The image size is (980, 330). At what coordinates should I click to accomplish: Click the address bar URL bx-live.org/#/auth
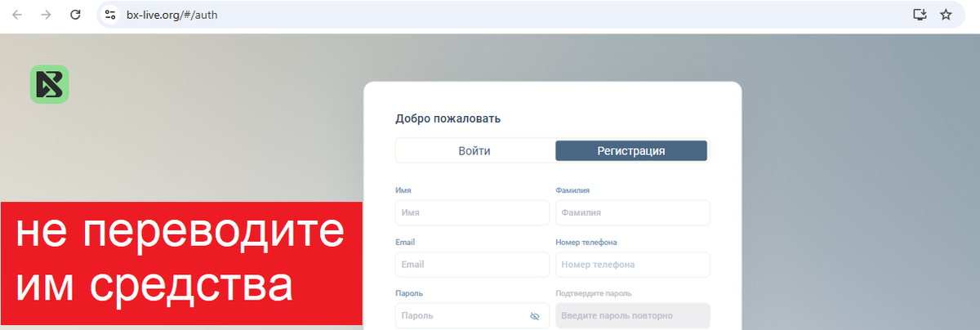click(x=172, y=15)
